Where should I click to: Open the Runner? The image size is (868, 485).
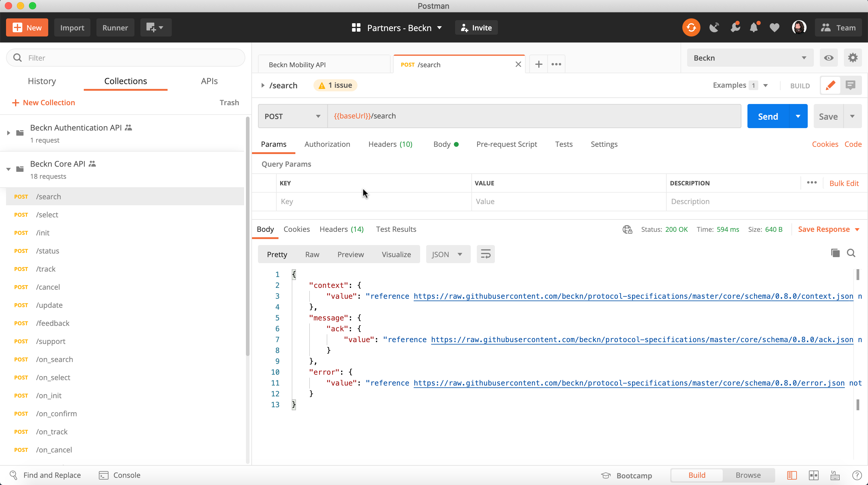click(x=115, y=28)
